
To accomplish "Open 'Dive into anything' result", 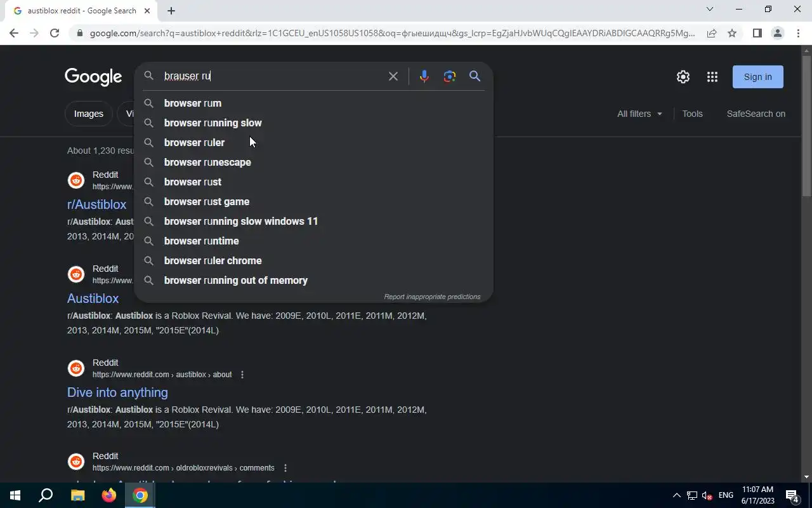I will (x=117, y=392).
